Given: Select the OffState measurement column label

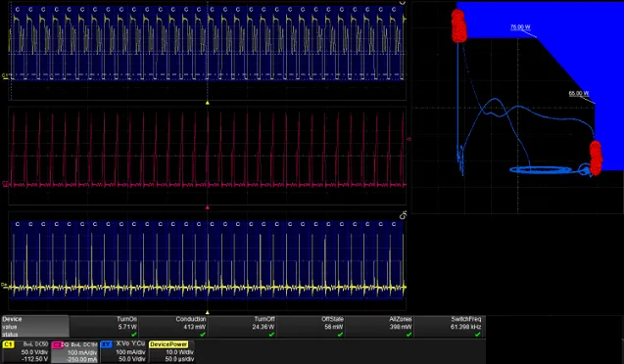Looking at the screenshot, I should click(332, 319).
